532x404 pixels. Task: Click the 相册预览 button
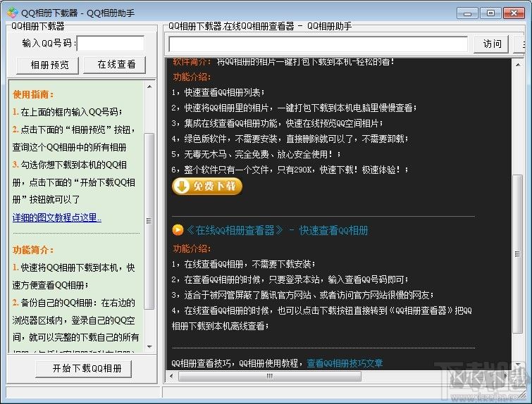tap(47, 65)
